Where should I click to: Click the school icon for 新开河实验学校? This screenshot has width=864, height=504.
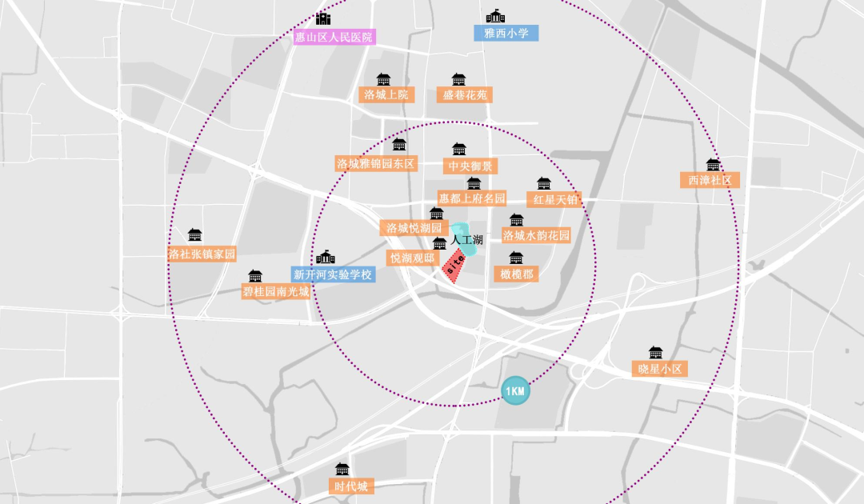326,257
